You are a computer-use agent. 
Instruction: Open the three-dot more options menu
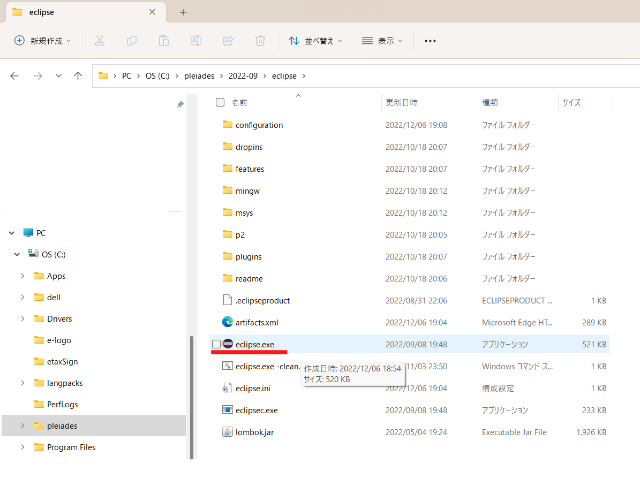430,41
